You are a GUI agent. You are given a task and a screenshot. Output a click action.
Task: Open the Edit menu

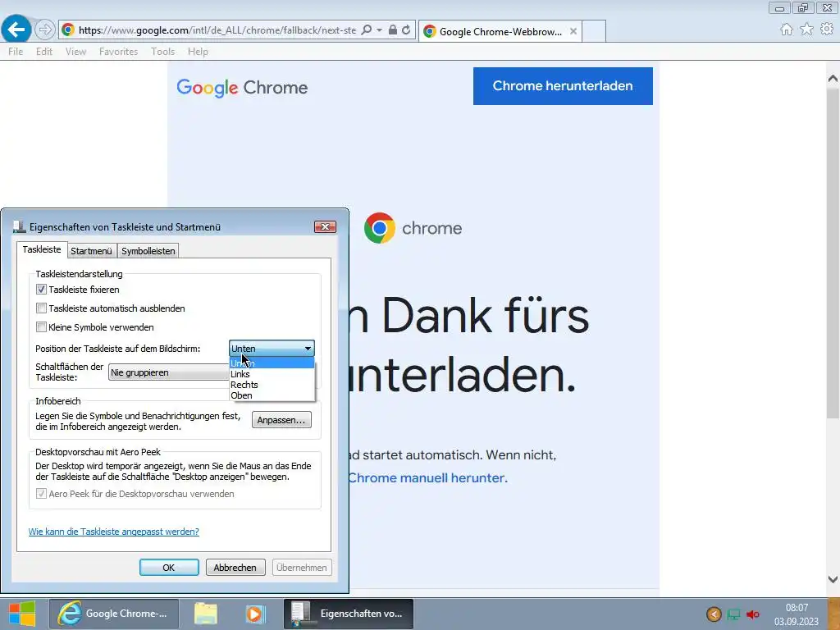44,52
